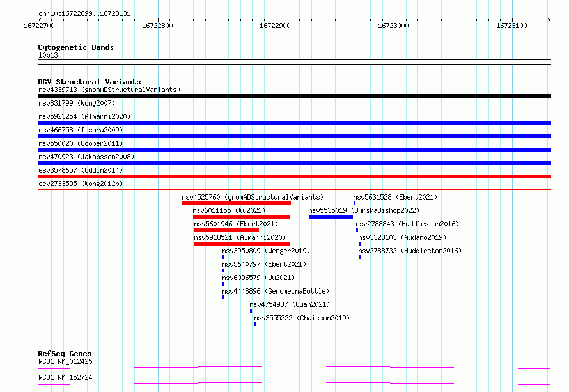
Task: Select red bar under nsv5918521 (Almarri2020)
Action: tap(242, 244)
